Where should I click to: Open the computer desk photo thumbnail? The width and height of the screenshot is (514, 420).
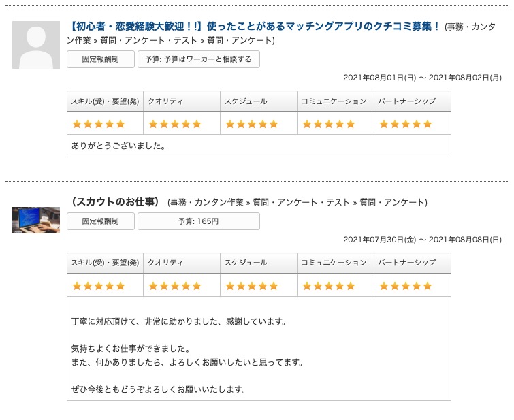point(36,220)
